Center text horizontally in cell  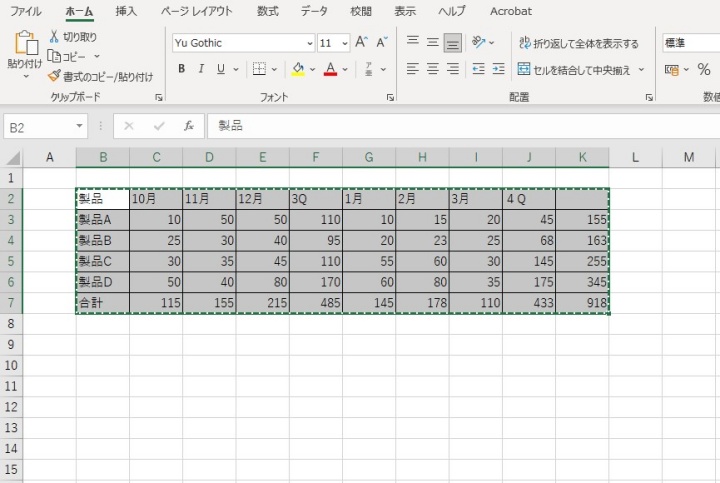tap(432, 69)
